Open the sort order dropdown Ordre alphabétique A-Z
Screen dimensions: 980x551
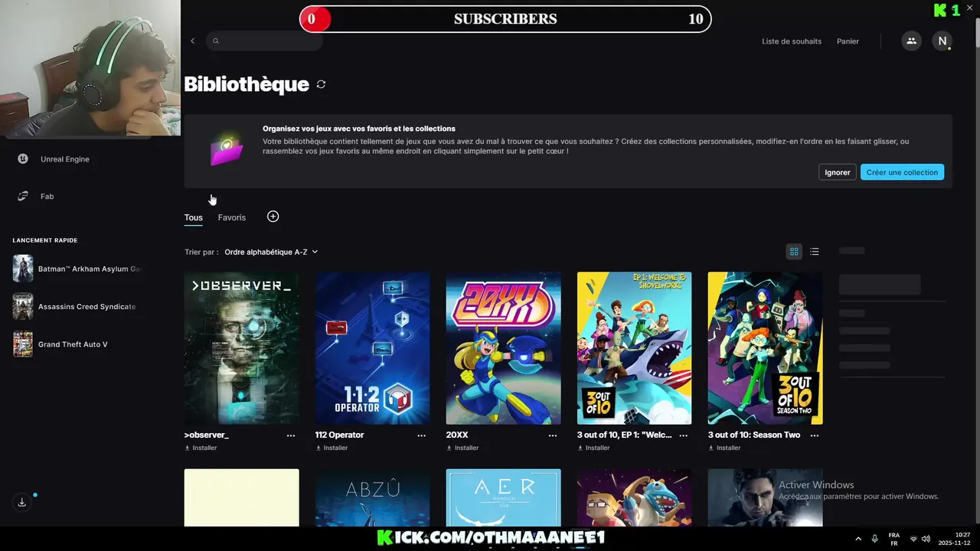[271, 252]
